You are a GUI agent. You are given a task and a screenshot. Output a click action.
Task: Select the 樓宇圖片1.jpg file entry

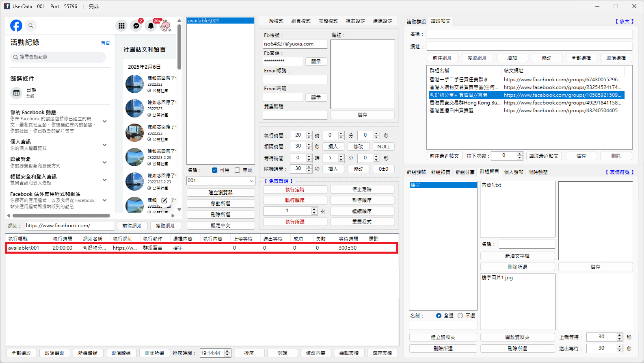pyautogui.click(x=497, y=278)
